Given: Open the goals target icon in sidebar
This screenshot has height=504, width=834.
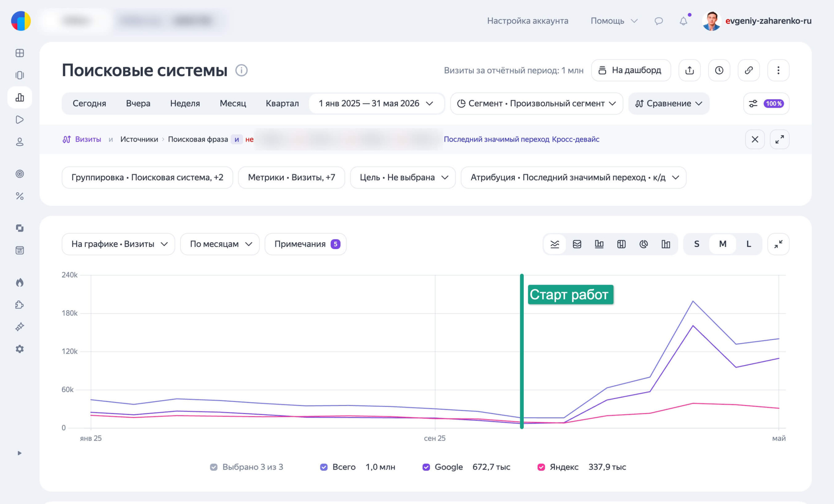Looking at the screenshot, I should point(20,174).
